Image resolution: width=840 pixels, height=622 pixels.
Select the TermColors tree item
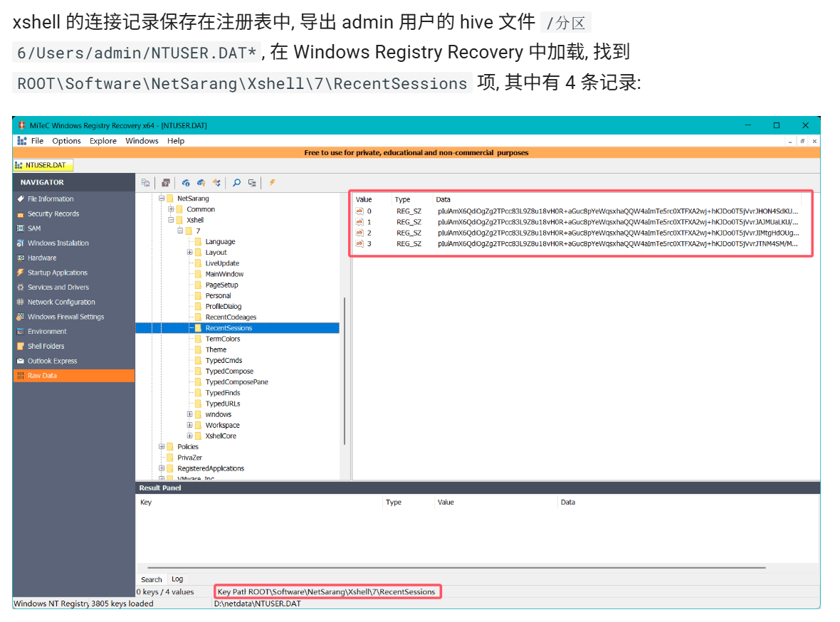(223, 339)
